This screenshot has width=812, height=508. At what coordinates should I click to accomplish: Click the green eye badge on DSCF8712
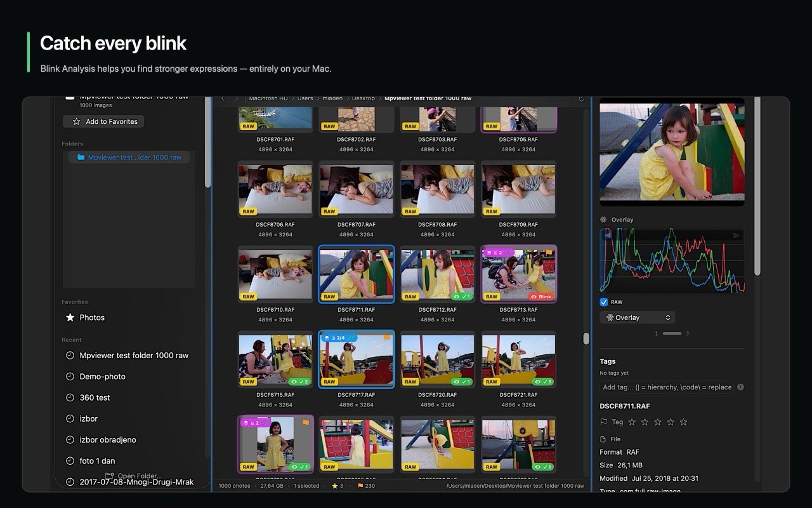[x=461, y=297]
